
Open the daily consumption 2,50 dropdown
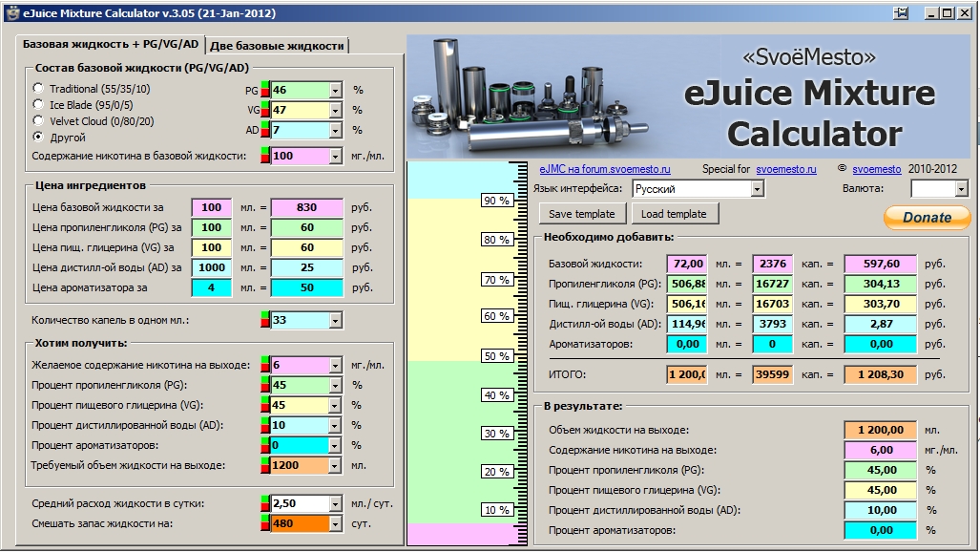pyautogui.click(x=336, y=503)
